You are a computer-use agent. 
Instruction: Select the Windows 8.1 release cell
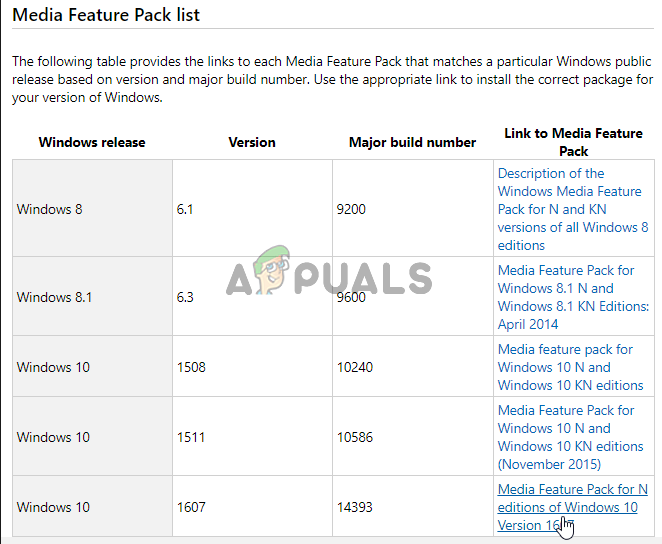[54, 297]
